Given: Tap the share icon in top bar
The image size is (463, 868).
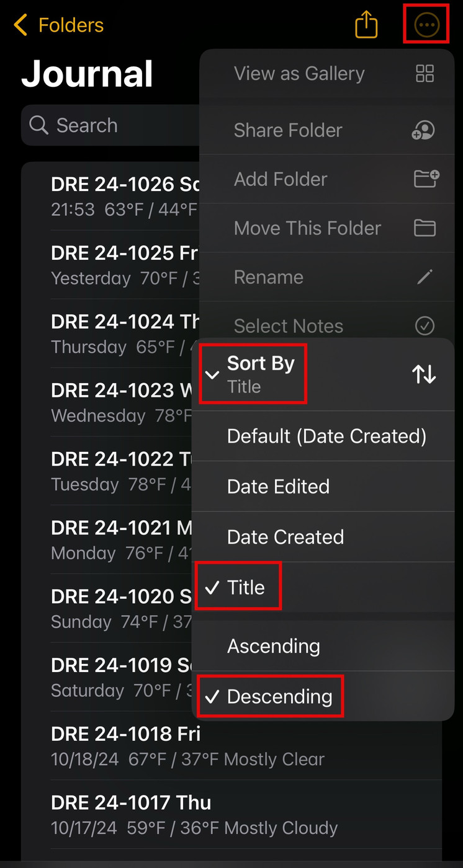Looking at the screenshot, I should tap(366, 25).
